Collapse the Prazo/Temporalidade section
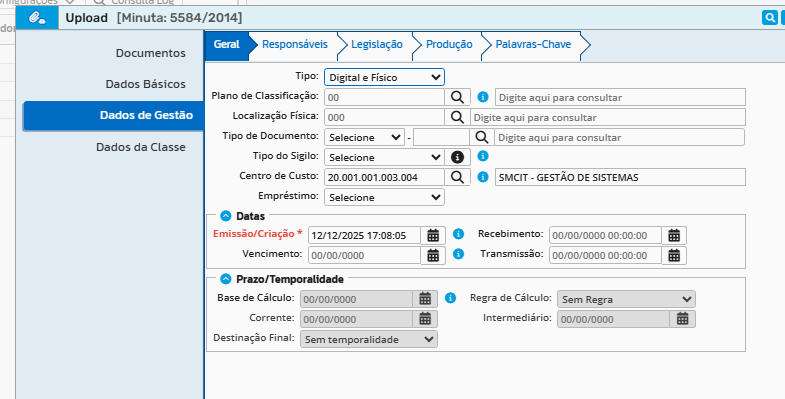This screenshot has height=399, width=785. 226,279
